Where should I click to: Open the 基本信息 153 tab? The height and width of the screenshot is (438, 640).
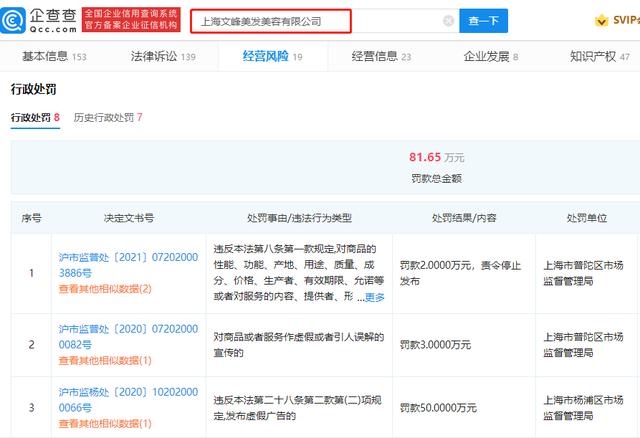coord(54,56)
